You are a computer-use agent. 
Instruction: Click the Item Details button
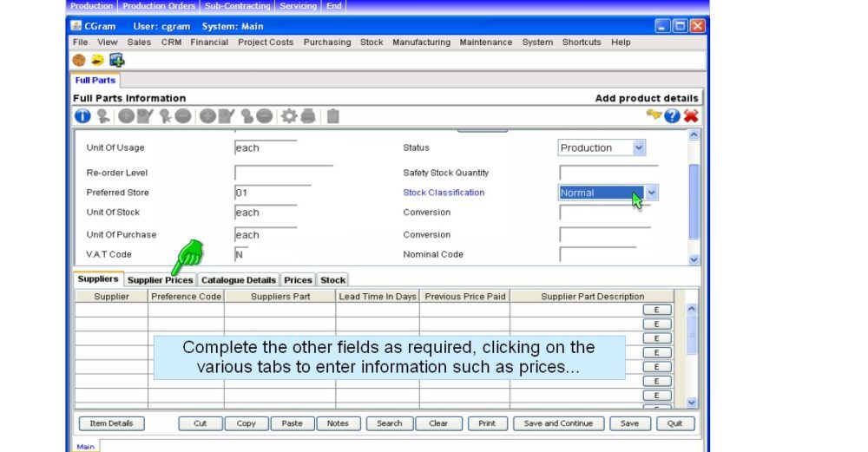(x=112, y=423)
